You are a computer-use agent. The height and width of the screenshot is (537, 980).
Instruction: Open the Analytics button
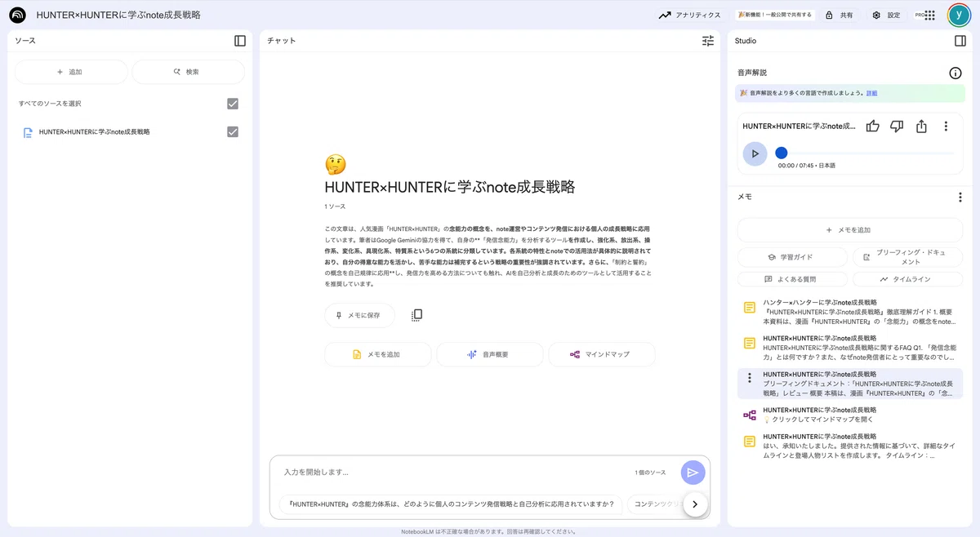(689, 15)
